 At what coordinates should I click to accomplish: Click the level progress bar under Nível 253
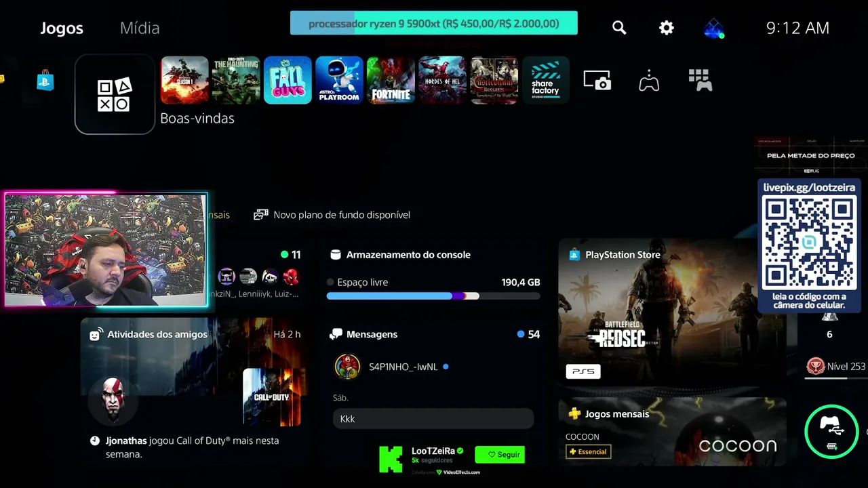coord(835,378)
